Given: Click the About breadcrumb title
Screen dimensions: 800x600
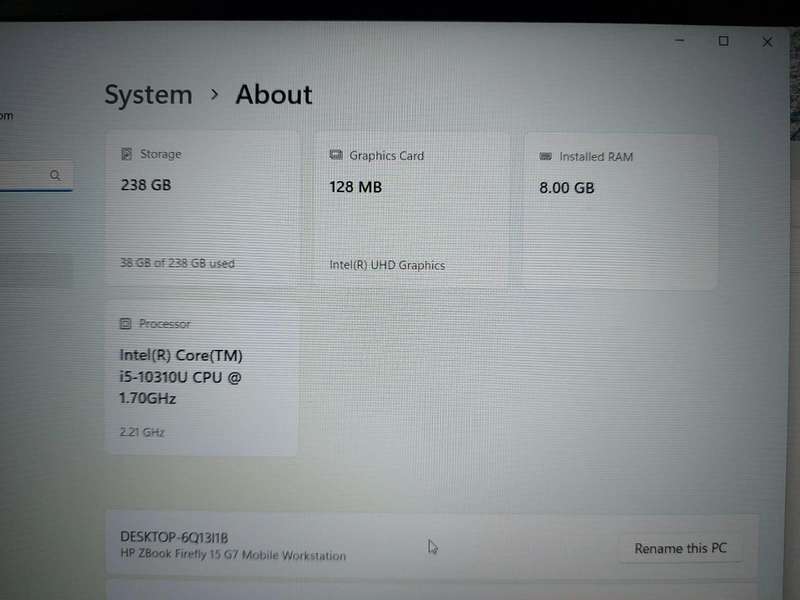Looking at the screenshot, I should tap(274, 95).
